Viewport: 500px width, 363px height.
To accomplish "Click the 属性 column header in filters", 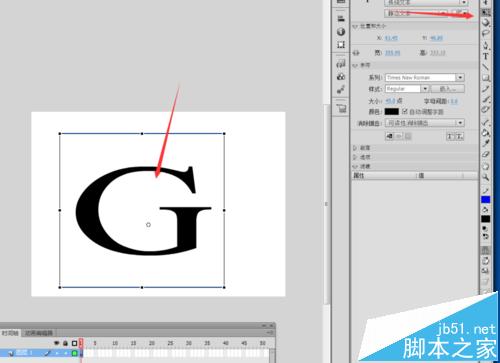I will click(359, 176).
